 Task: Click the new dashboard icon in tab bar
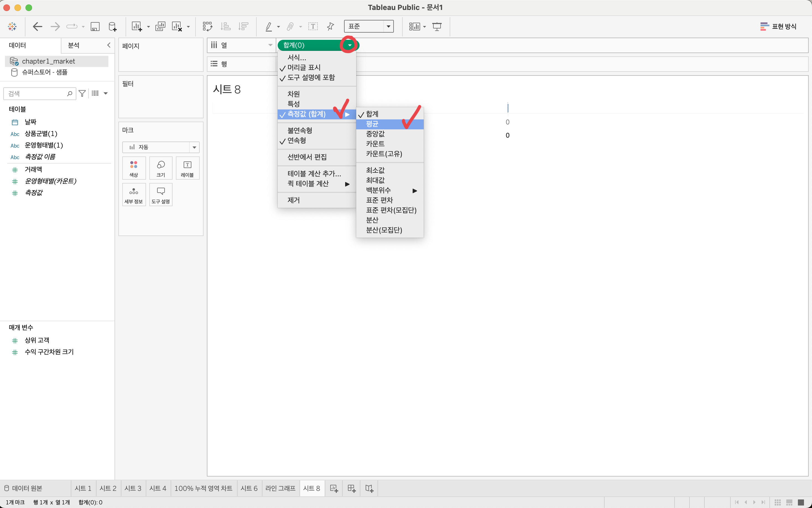[x=352, y=488]
